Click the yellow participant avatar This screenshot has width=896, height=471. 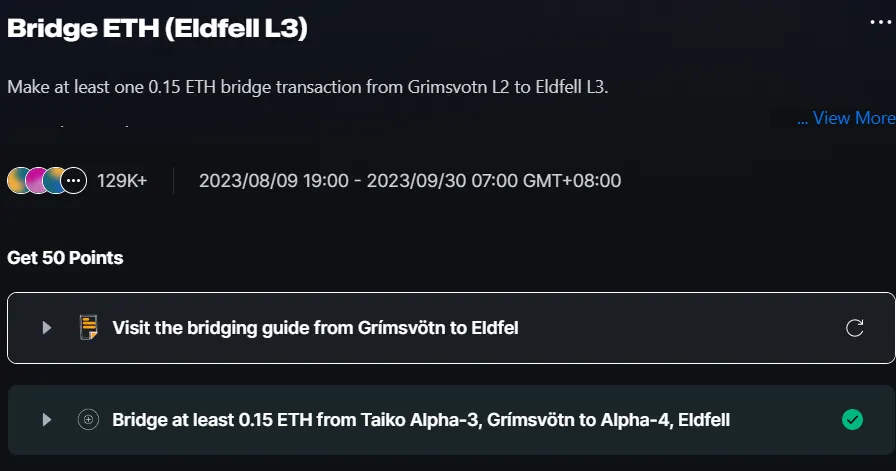(x=19, y=181)
